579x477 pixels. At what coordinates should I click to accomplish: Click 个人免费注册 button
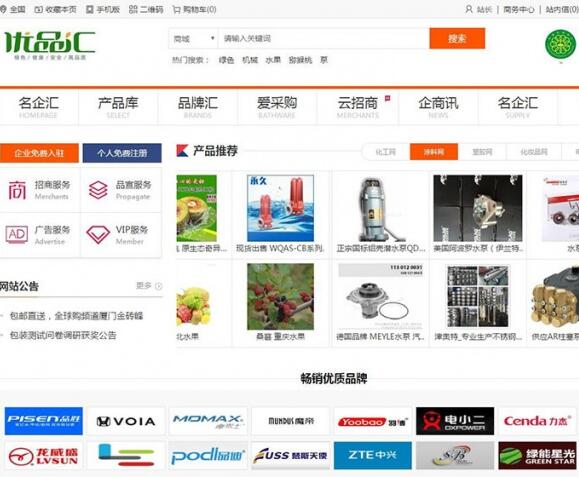(122, 153)
